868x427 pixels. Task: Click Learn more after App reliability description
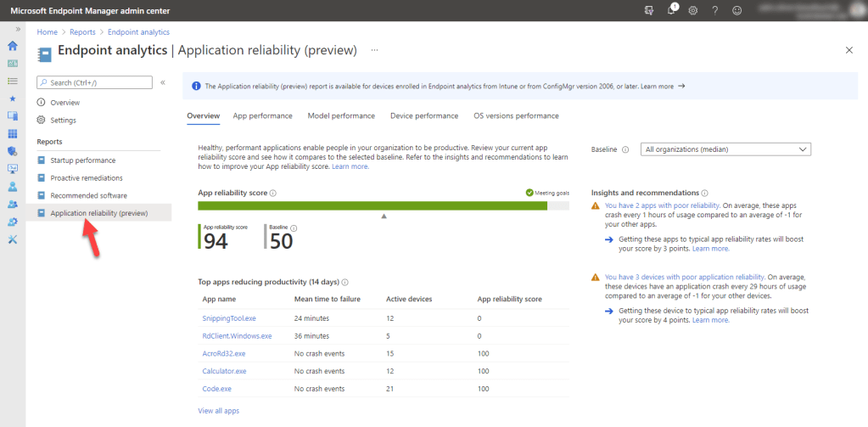[x=350, y=166]
